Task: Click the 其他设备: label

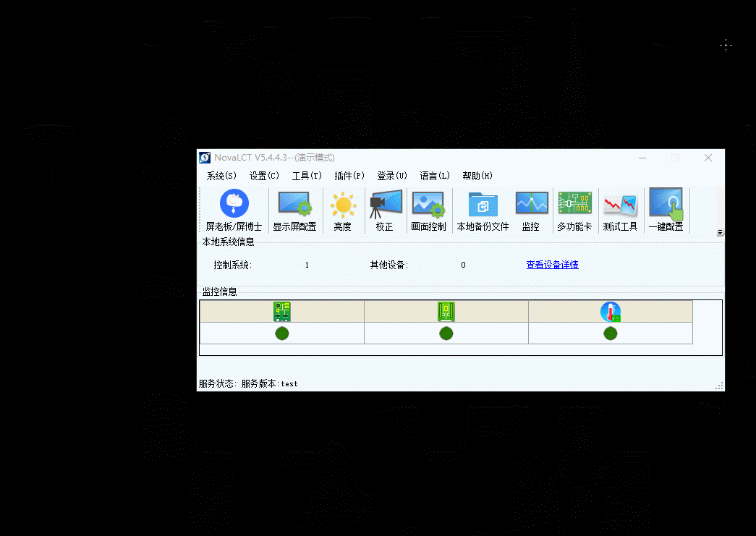Action: (x=389, y=265)
